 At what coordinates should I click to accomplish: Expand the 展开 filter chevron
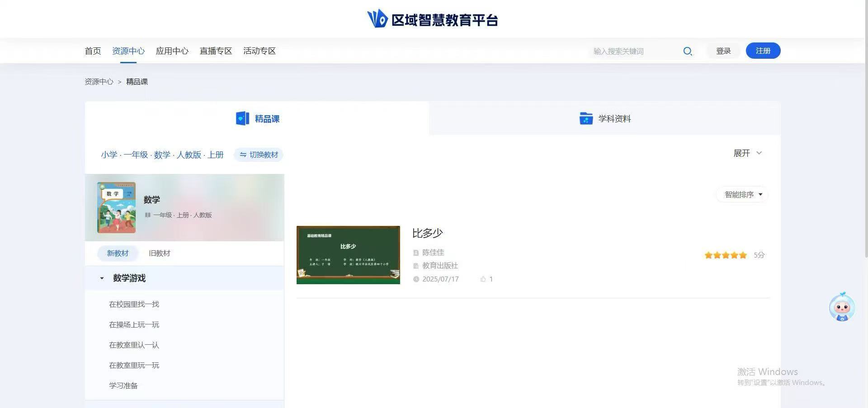point(759,153)
